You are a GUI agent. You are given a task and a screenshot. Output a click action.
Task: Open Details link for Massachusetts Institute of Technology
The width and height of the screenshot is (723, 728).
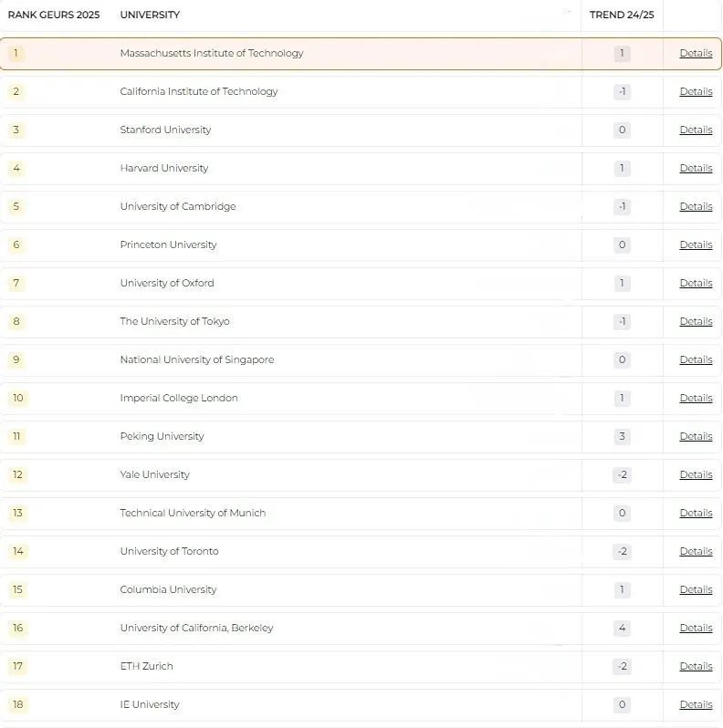(x=696, y=53)
